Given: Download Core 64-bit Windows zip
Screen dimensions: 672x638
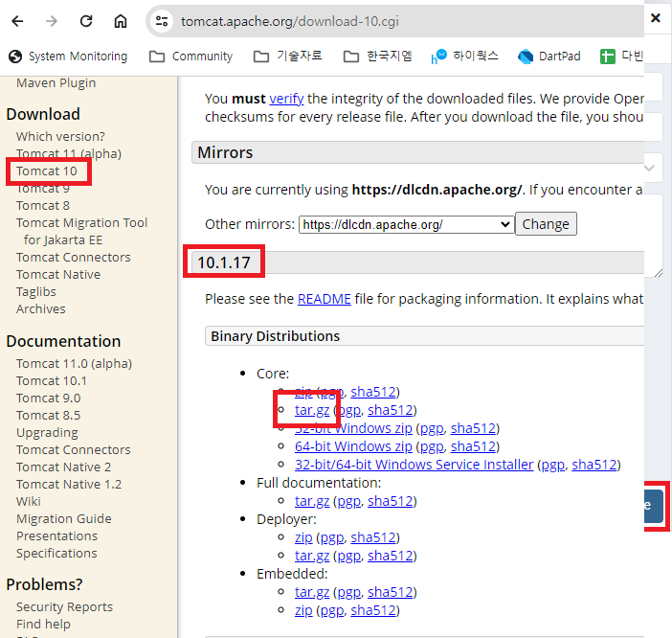Looking at the screenshot, I should tap(353, 446).
